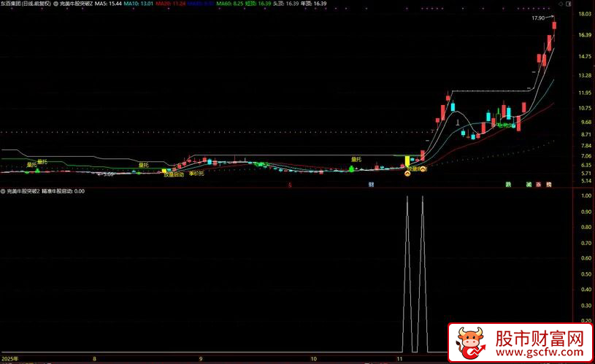Click the month 11 label on time axis
The image size is (595, 364).
[x=399, y=359]
